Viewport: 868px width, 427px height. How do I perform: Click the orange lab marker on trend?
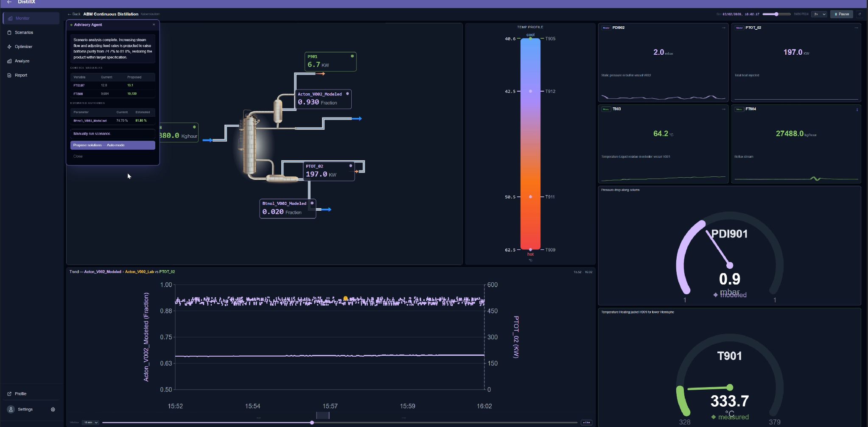tap(345, 299)
